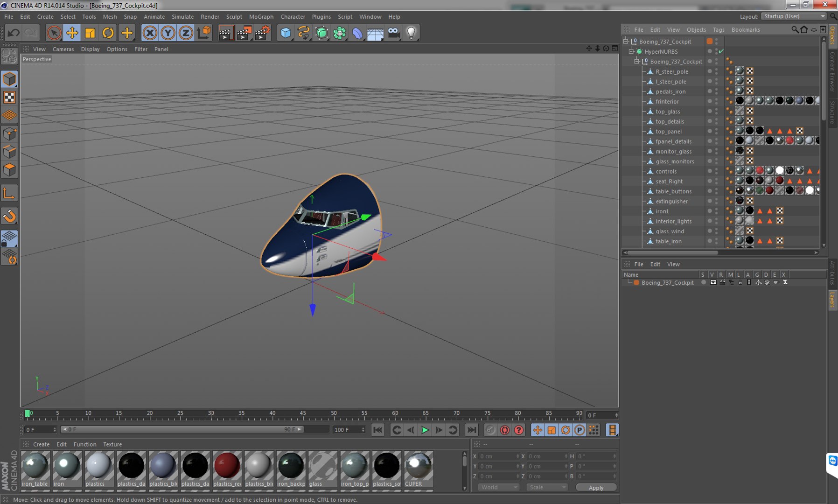This screenshot has width=838, height=504.
Task: Jump to the end of animation
Action: pyautogui.click(x=472, y=430)
